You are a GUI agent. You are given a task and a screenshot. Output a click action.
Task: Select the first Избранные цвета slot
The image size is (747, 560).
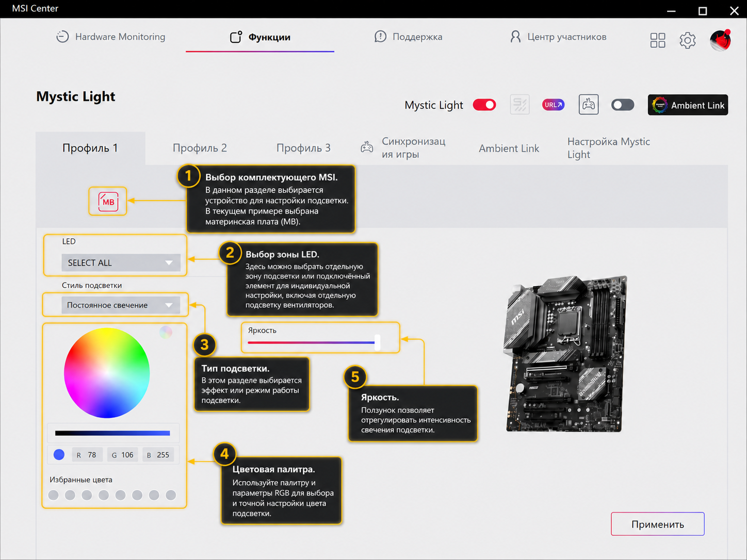point(53,495)
